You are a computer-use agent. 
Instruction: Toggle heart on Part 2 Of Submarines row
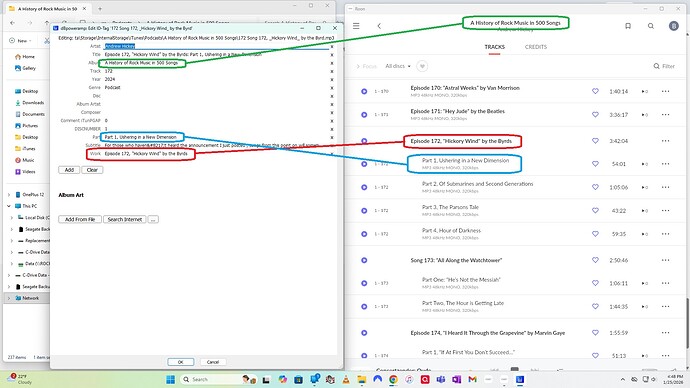(595, 187)
